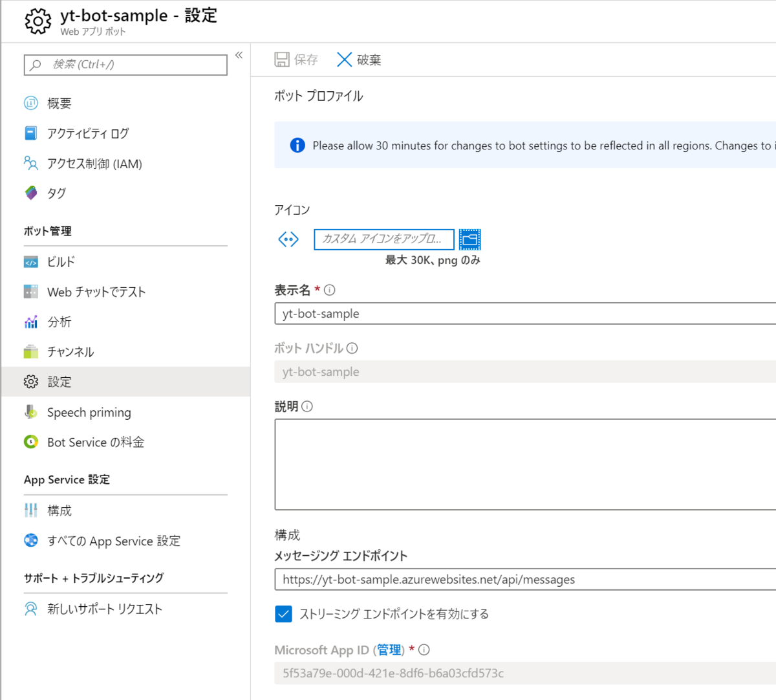Image resolution: width=776 pixels, height=700 pixels.
Task: Click the 表示名 text field
Action: click(525, 313)
